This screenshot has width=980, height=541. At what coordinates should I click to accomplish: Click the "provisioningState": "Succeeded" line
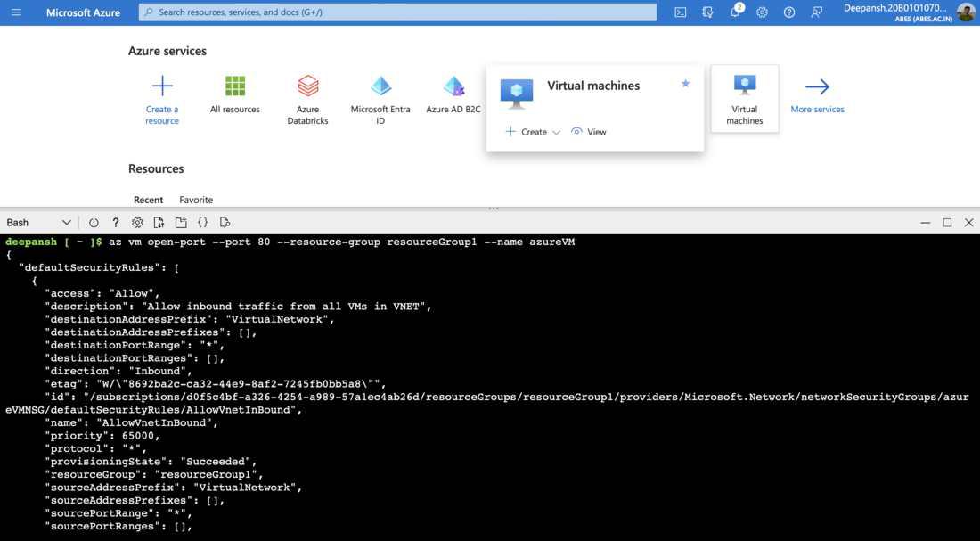point(151,462)
